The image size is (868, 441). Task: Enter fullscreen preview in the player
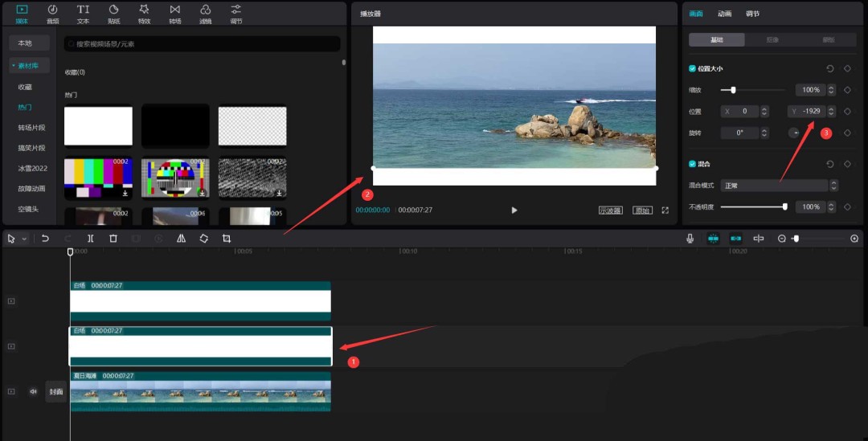tap(665, 210)
